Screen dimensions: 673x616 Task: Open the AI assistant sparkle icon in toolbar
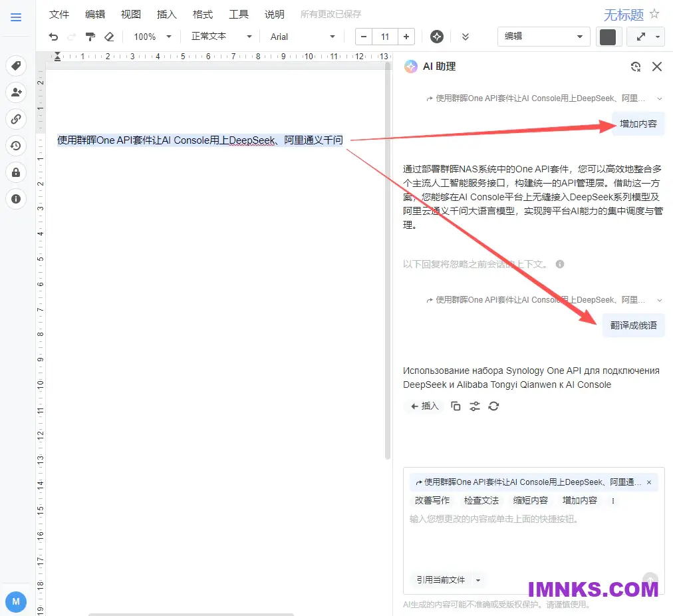point(437,37)
